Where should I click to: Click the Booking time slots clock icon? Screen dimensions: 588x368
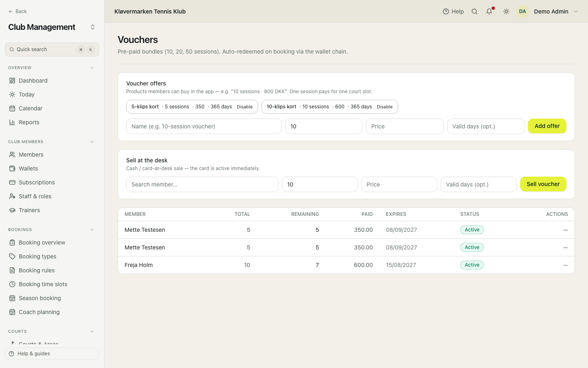click(x=12, y=284)
